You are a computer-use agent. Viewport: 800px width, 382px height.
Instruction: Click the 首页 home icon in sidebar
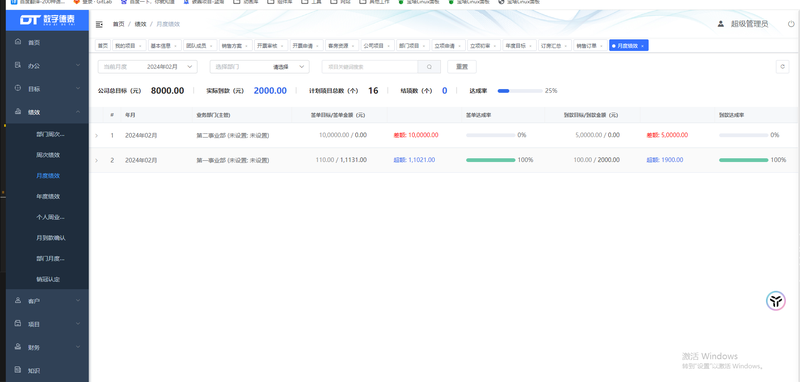click(18, 42)
